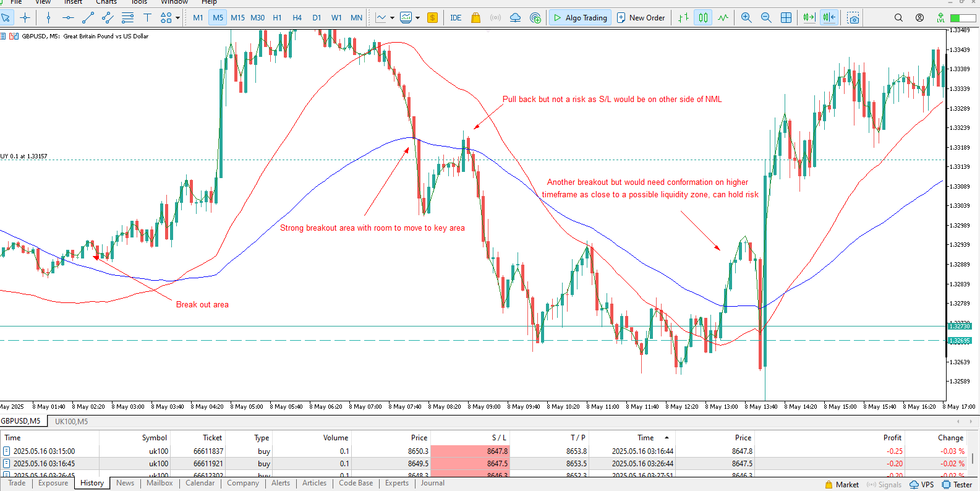Open the Trade tab in toolbox
This screenshot has width=980, height=491.
pyautogui.click(x=17, y=483)
